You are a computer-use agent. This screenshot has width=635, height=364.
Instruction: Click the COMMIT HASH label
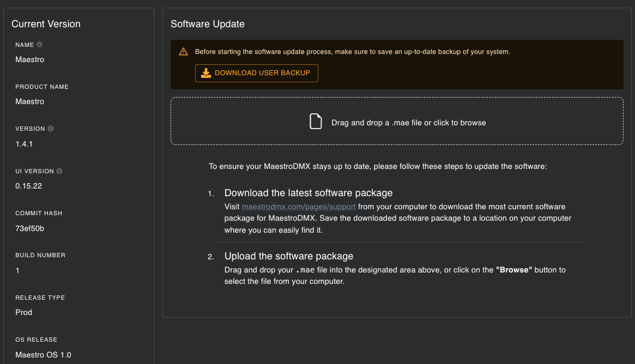(39, 213)
